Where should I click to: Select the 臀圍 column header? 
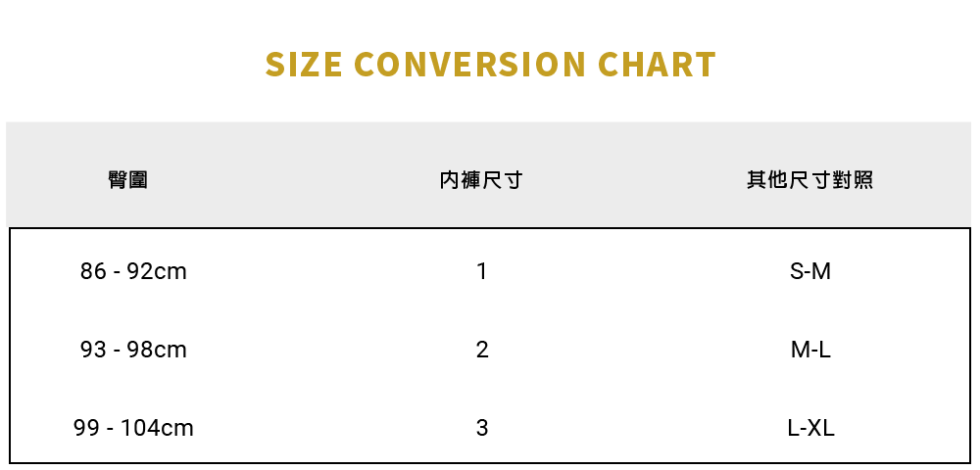pyautogui.click(x=128, y=180)
